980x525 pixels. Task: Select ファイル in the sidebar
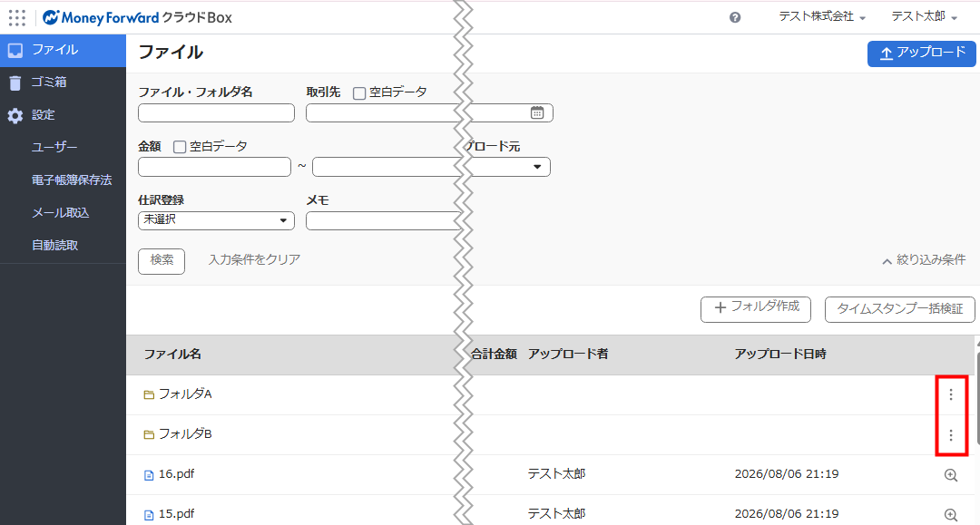click(x=64, y=50)
